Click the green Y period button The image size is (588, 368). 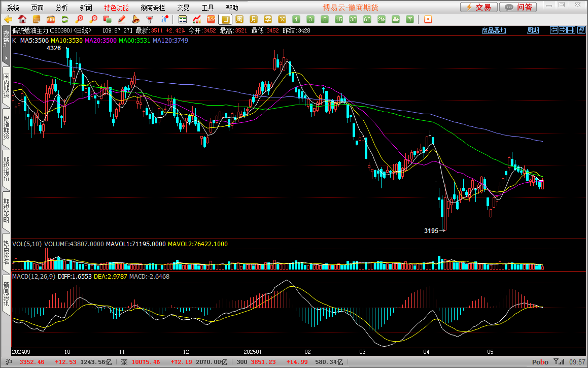click(410, 19)
